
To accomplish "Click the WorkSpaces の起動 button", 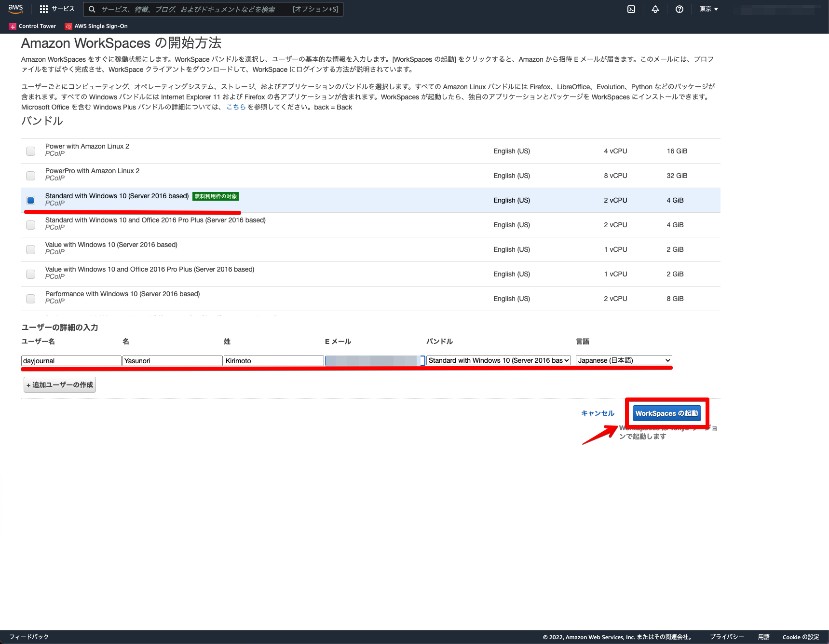I will [x=666, y=413].
